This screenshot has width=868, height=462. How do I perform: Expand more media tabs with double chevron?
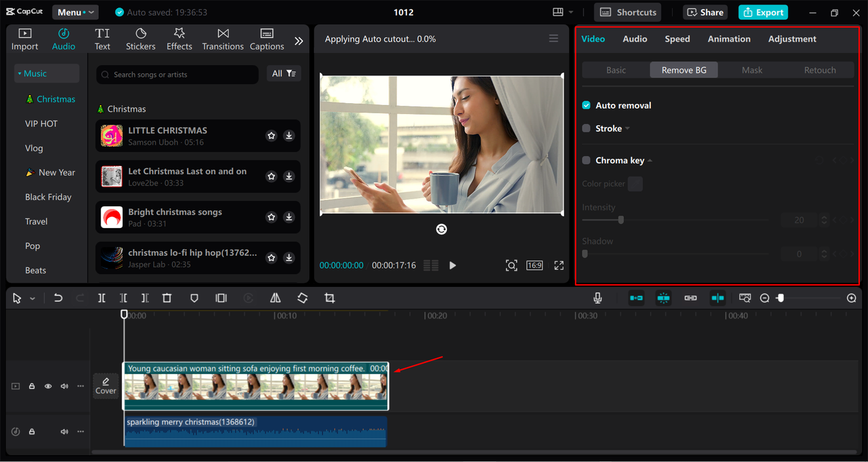pos(298,41)
